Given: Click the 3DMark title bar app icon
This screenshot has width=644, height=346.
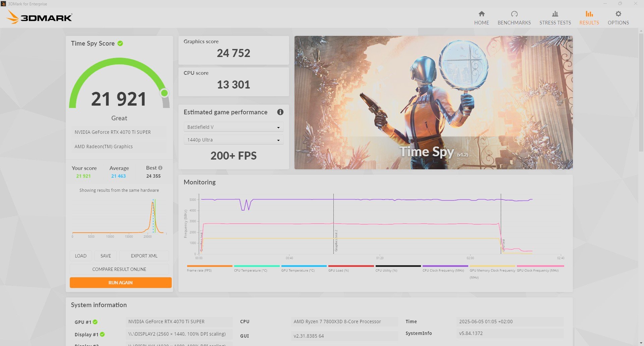Looking at the screenshot, I should [3, 4].
